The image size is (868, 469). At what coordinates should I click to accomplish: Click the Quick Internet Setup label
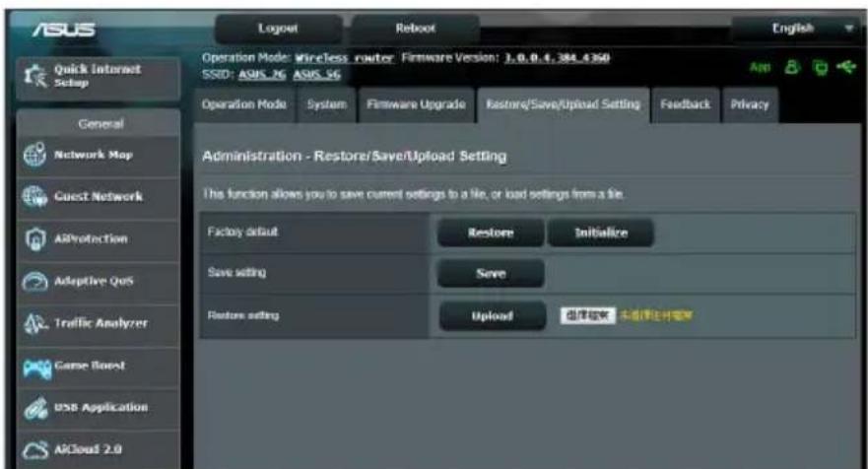98,76
